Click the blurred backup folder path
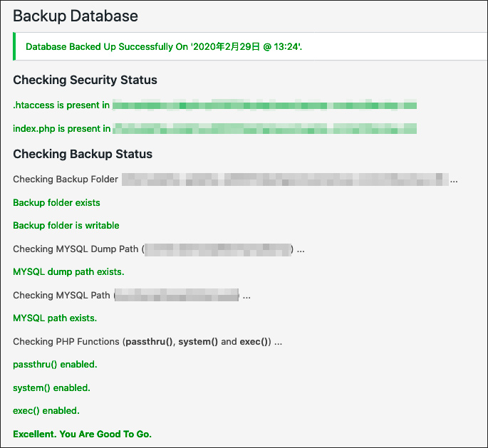The image size is (488, 448). pyautogui.click(x=285, y=179)
